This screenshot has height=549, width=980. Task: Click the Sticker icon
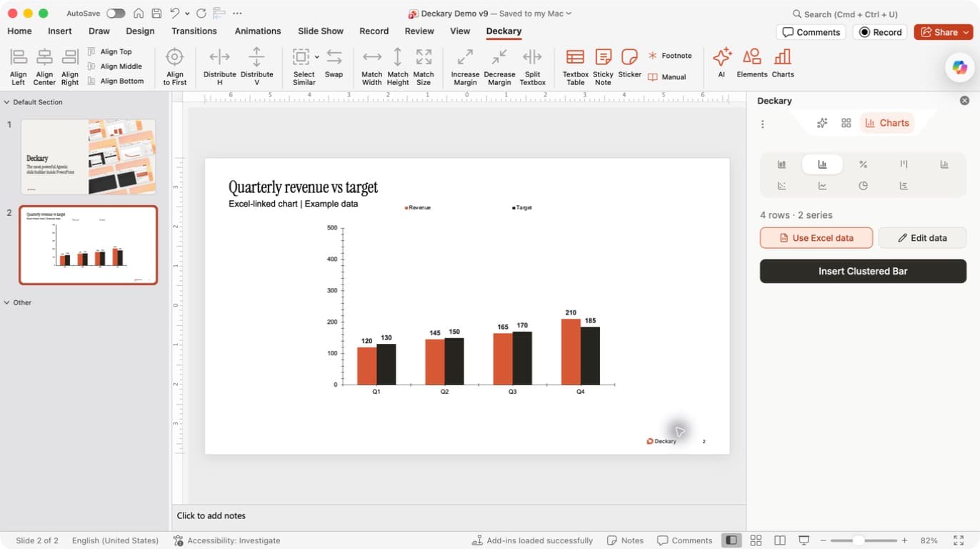tap(629, 57)
